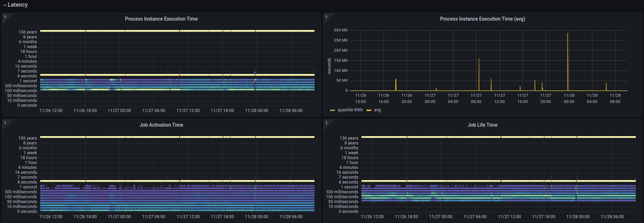
Task: Click '4 minutes' label in Job Activation Time
Action: (x=27, y=168)
